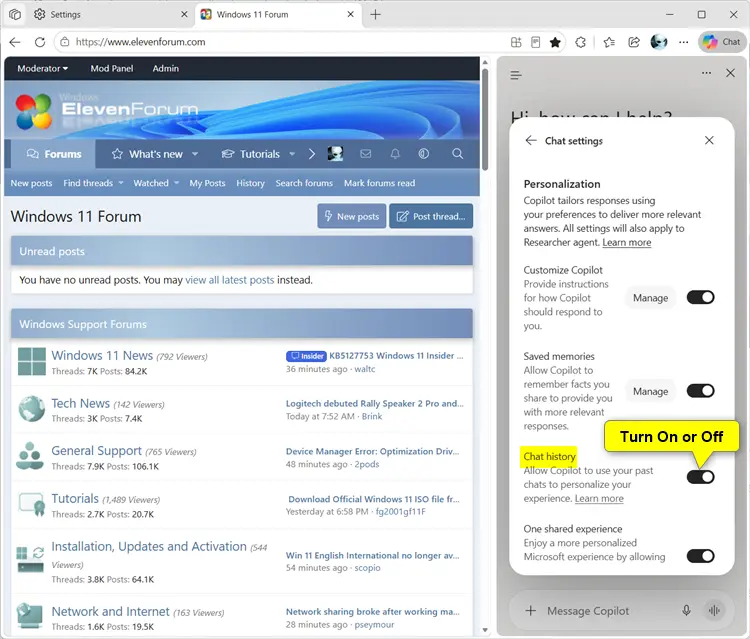The width and height of the screenshot is (750, 639).
Task: Show more navigation items chevron
Action: click(312, 154)
